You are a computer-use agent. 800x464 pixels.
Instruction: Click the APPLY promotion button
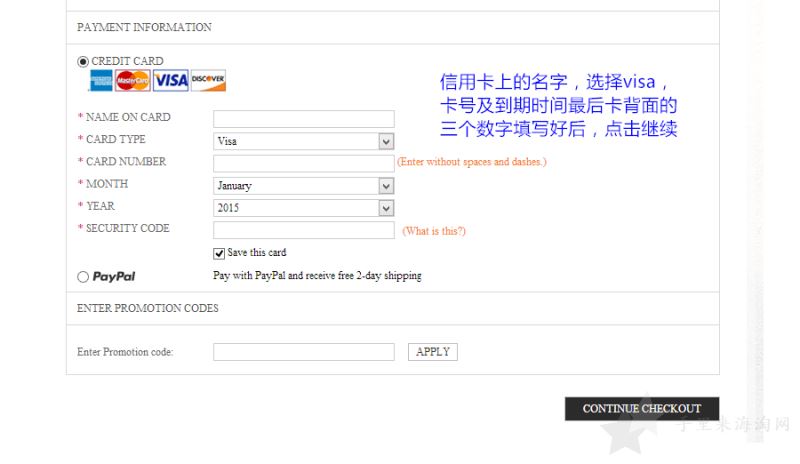pos(433,352)
